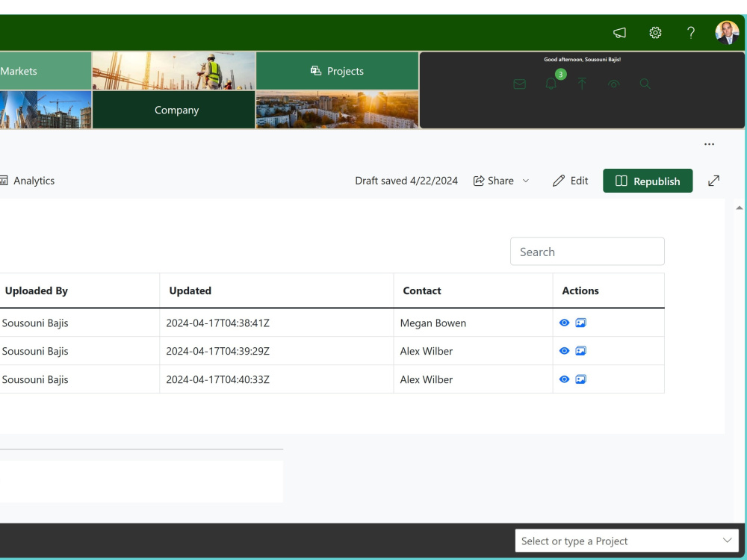Toggle the eye icon on the last Alex Wilber row
The image size is (747, 560).
(565, 379)
